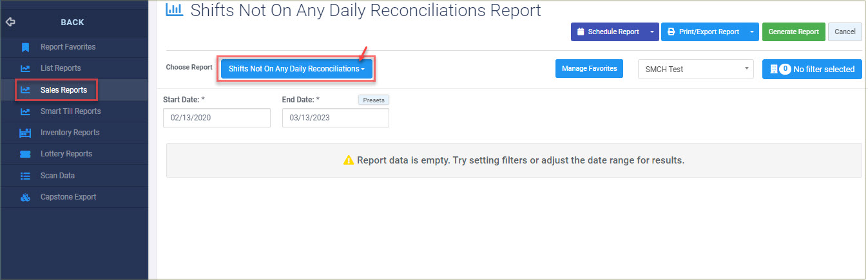Click the Cancel button
The width and height of the screenshot is (868, 280).
pyautogui.click(x=845, y=32)
